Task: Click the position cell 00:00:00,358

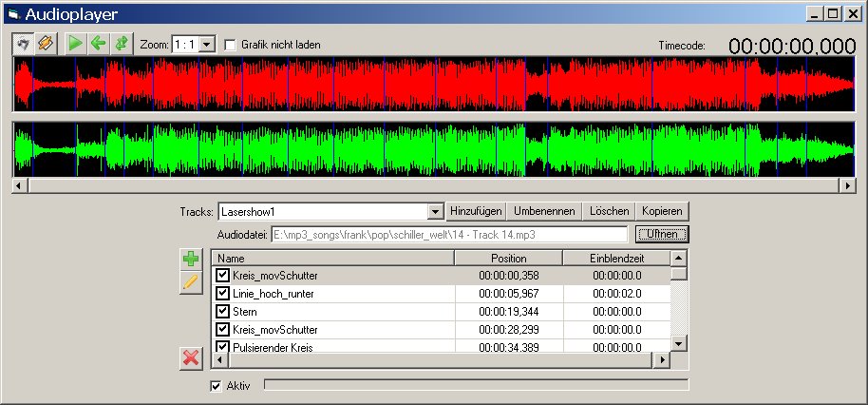Action: pyautogui.click(x=509, y=276)
